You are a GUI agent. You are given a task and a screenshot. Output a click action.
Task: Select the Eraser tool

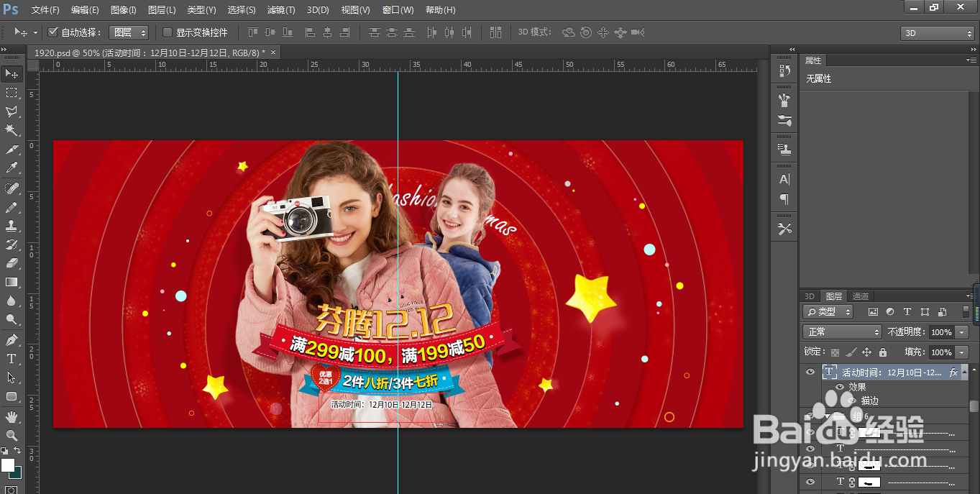click(x=12, y=263)
